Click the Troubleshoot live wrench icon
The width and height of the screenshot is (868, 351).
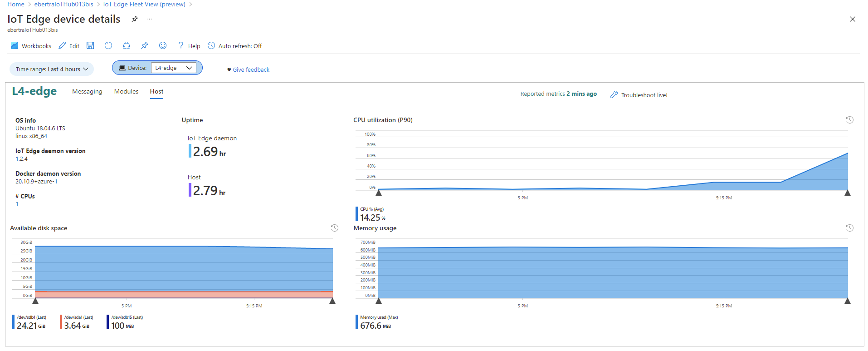tap(614, 94)
